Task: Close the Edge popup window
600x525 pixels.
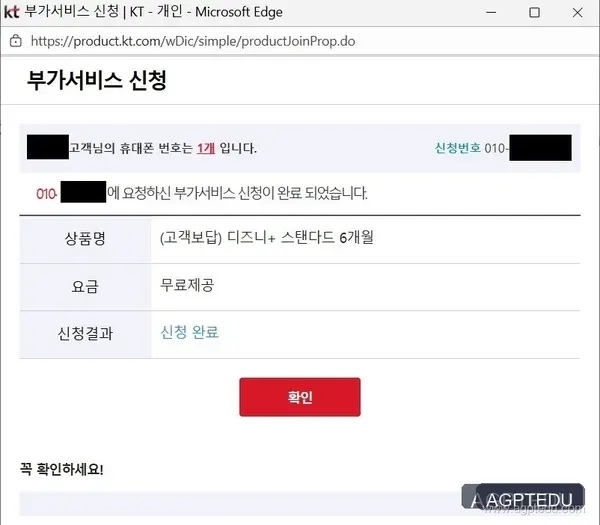Action: (x=577, y=13)
